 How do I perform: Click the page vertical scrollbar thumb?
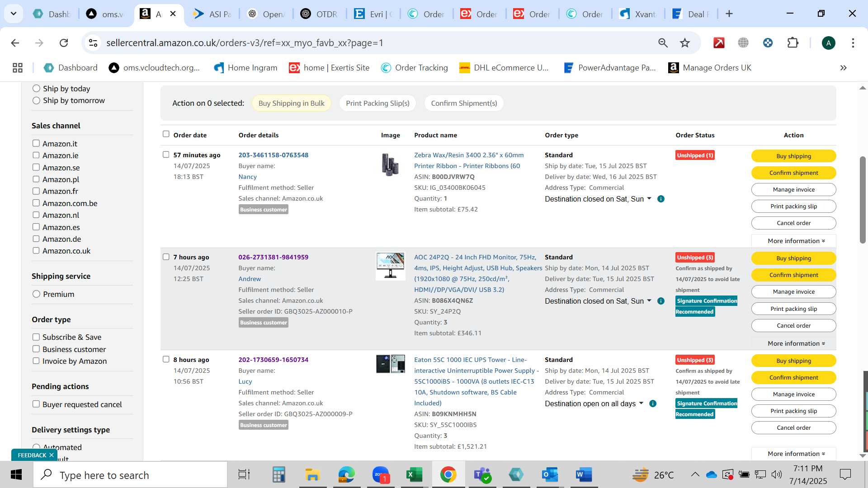863,200
